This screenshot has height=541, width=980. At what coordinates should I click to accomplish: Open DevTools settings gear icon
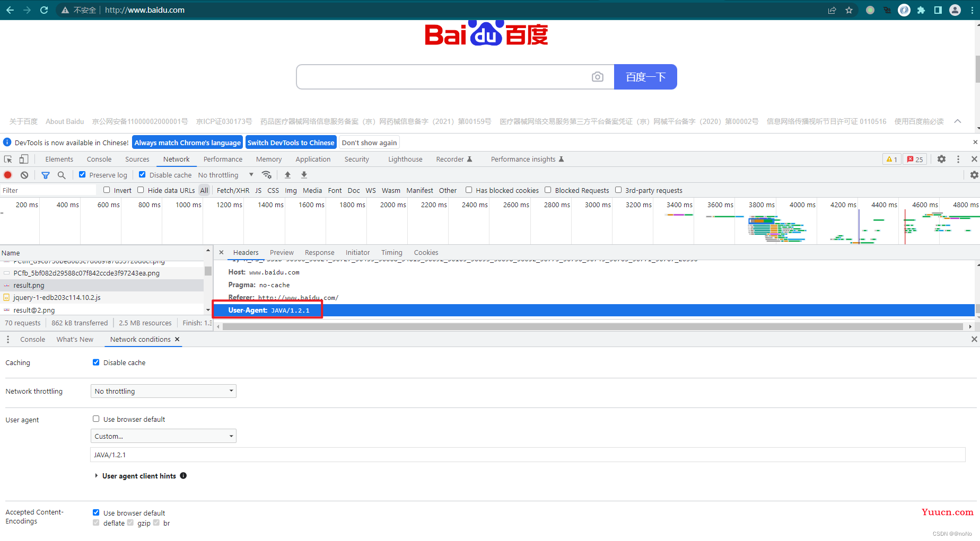tap(941, 159)
